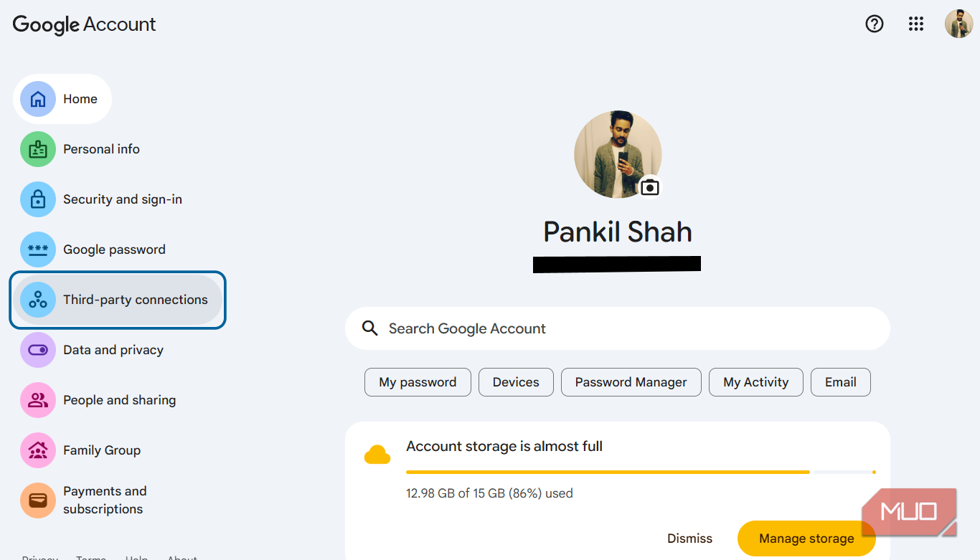
Task: Click the Personal info ID card icon
Action: (x=38, y=149)
